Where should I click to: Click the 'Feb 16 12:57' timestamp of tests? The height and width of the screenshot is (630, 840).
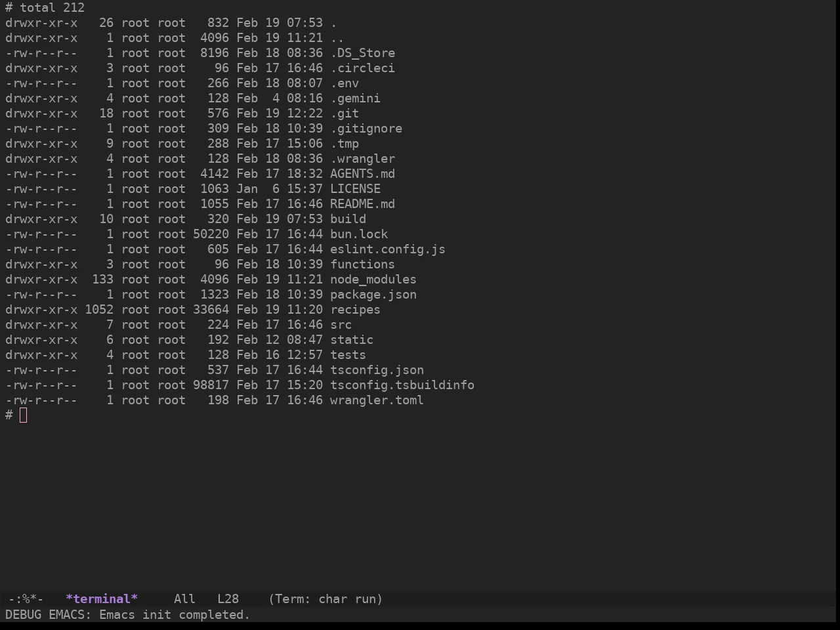[x=280, y=355]
